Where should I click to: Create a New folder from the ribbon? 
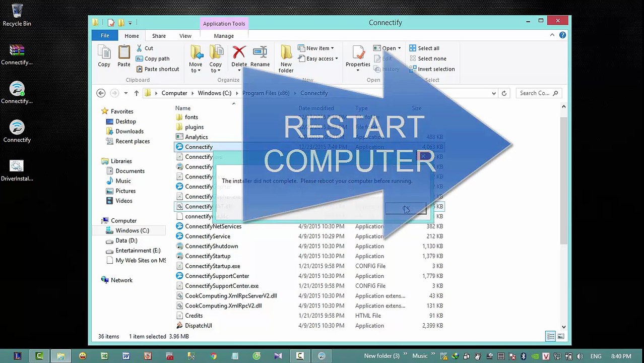[x=286, y=59]
